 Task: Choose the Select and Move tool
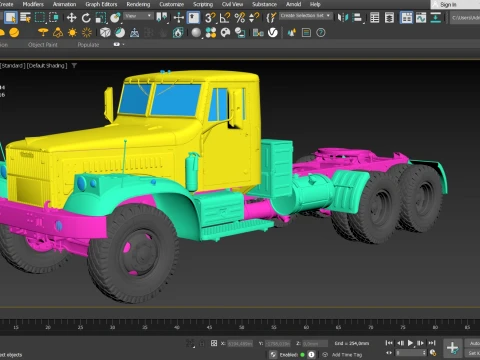point(71,18)
